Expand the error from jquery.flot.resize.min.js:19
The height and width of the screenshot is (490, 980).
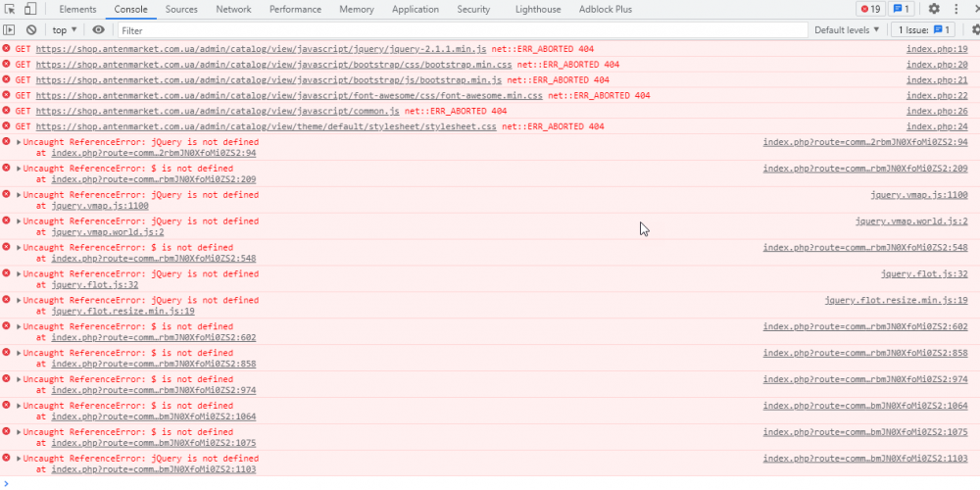pyautogui.click(x=19, y=300)
